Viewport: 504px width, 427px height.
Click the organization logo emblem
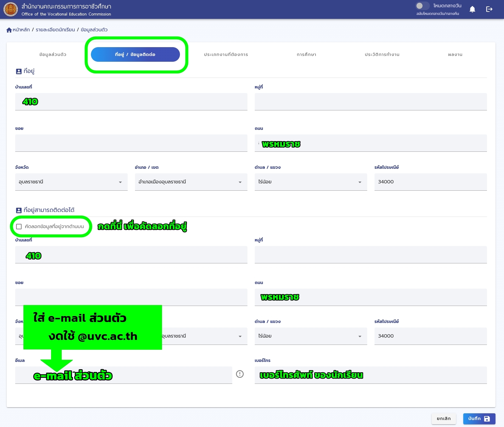(x=11, y=9)
